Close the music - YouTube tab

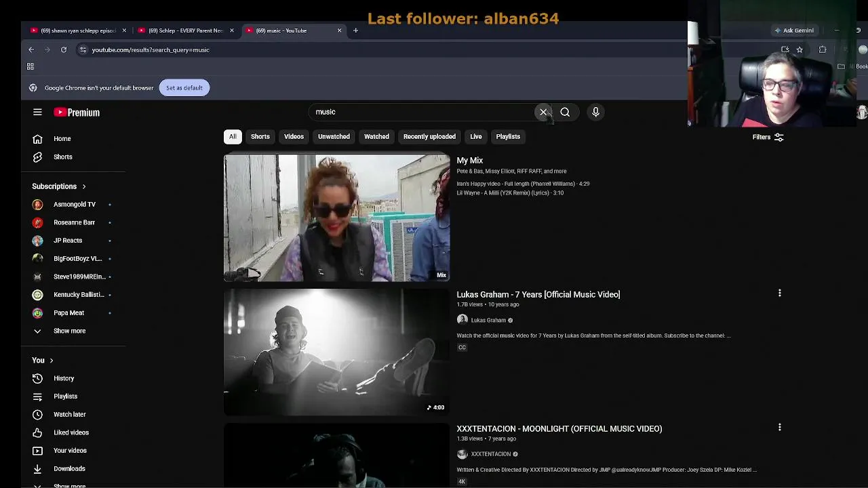pos(340,30)
